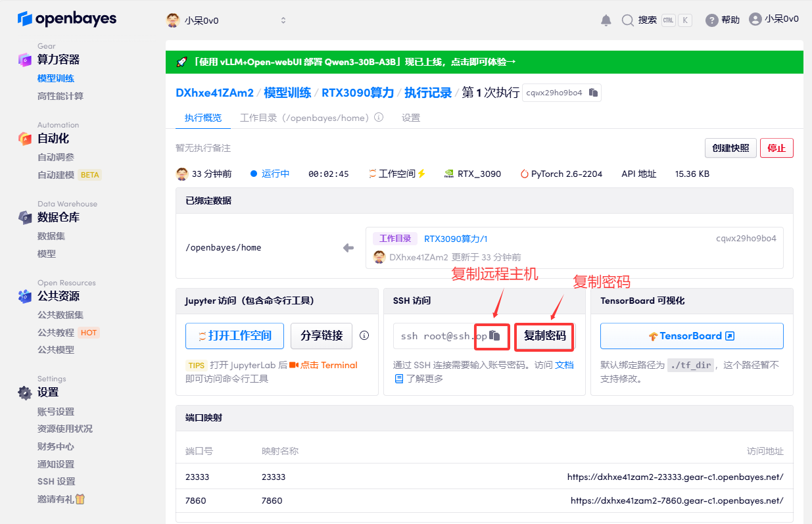
Task: Click the 自动化 section icon
Action: coord(25,139)
